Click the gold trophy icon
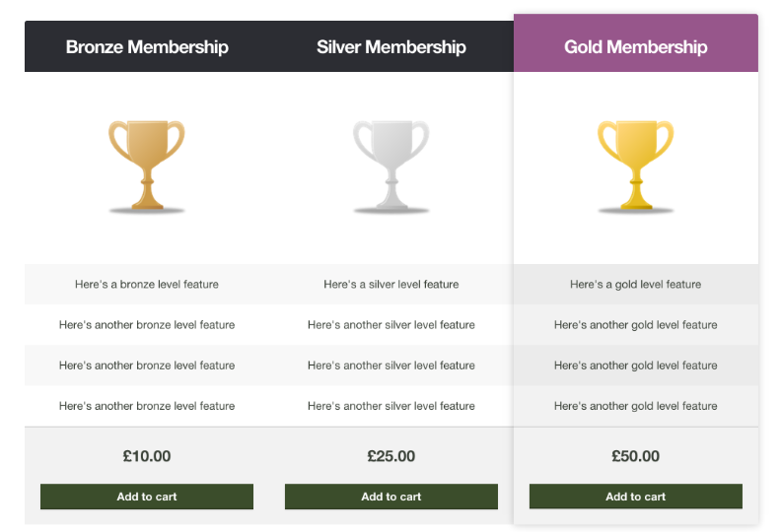Viewport: 780px width, 532px height. click(x=636, y=165)
